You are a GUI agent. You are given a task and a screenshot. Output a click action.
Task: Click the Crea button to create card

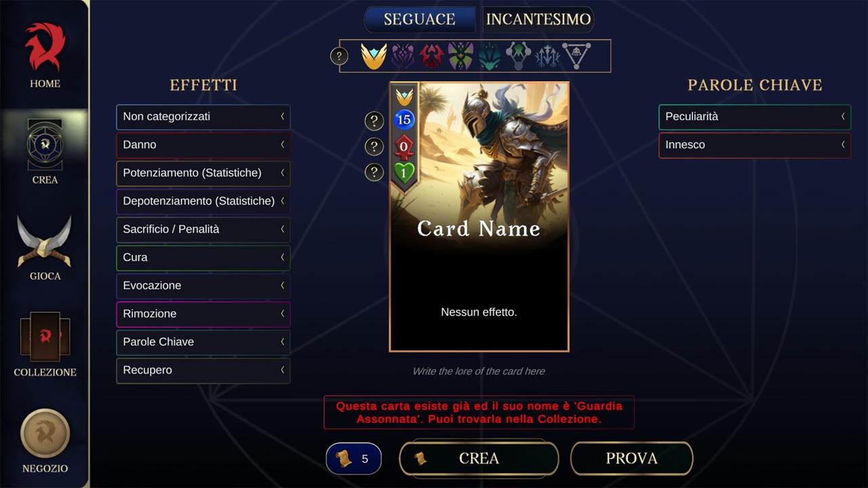pyautogui.click(x=479, y=458)
